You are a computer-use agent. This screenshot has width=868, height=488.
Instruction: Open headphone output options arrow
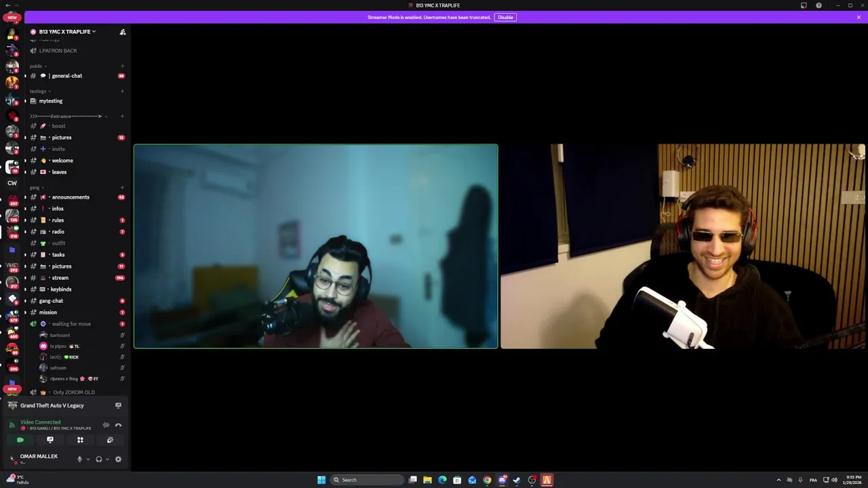107,460
